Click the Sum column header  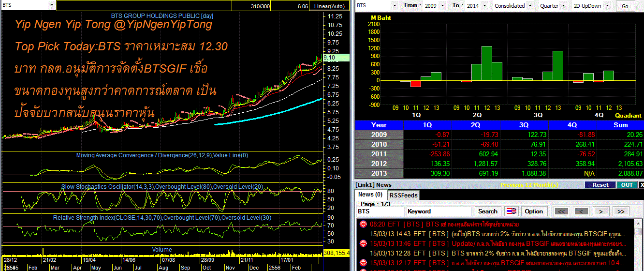pyautogui.click(x=620, y=125)
